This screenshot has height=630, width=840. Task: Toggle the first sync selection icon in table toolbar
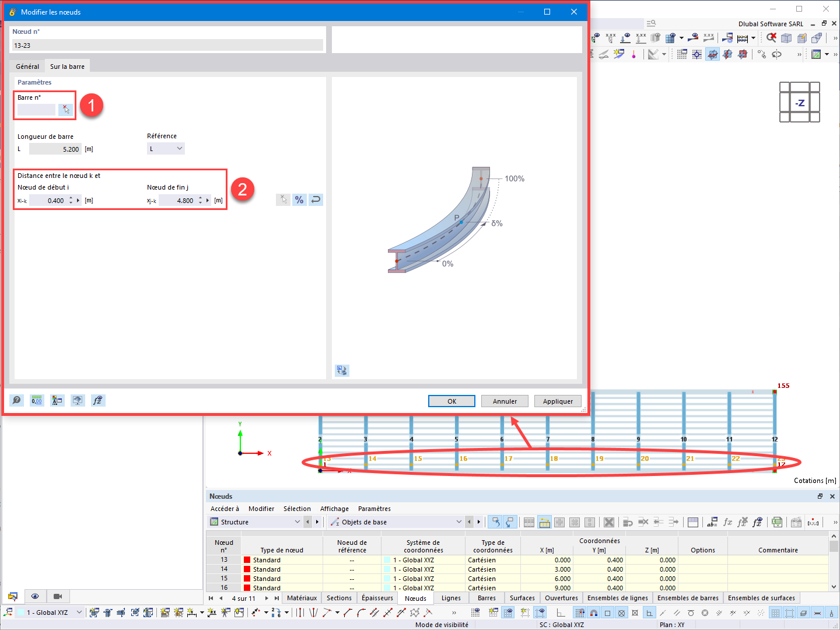point(495,522)
